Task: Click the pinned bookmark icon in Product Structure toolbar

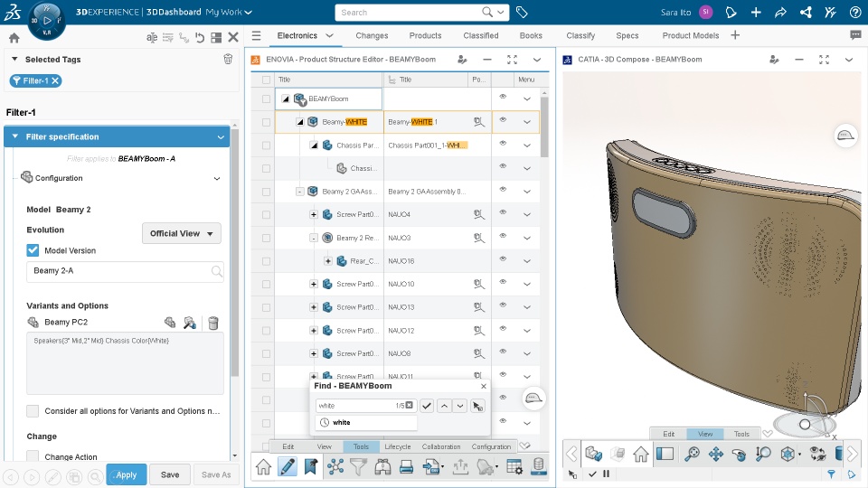Action: (311, 467)
